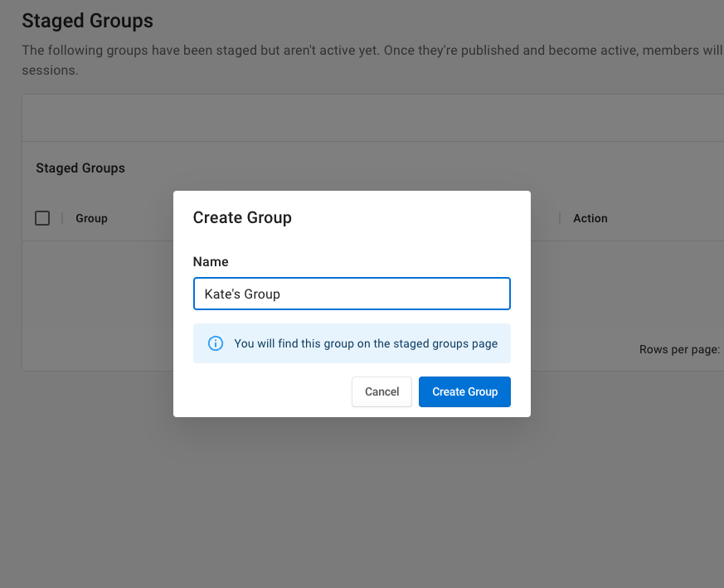The width and height of the screenshot is (724, 588).
Task: Click the Staged Groups table title
Action: pyautogui.click(x=80, y=168)
